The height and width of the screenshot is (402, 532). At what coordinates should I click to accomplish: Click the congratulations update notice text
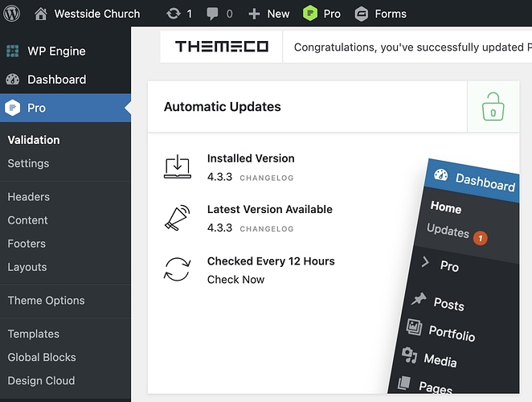pyautogui.click(x=412, y=47)
